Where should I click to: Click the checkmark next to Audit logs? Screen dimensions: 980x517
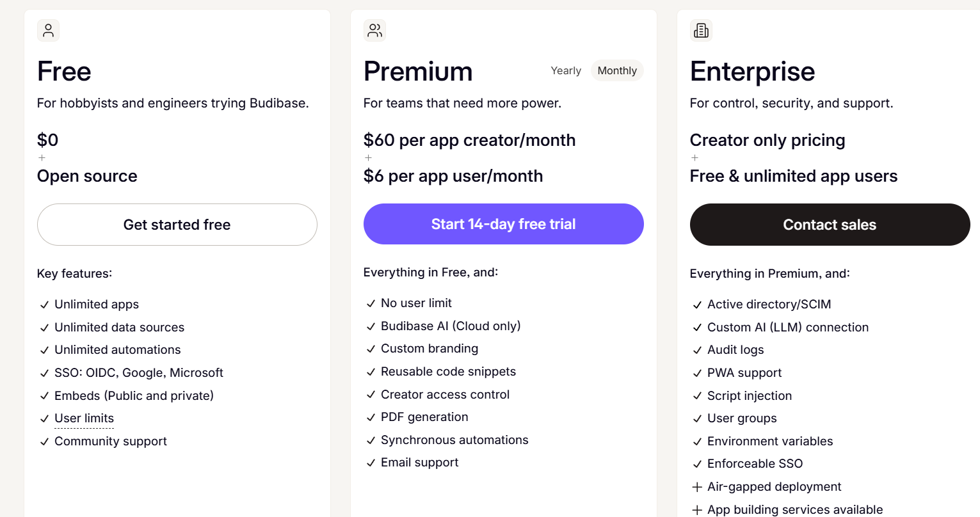[x=697, y=351]
